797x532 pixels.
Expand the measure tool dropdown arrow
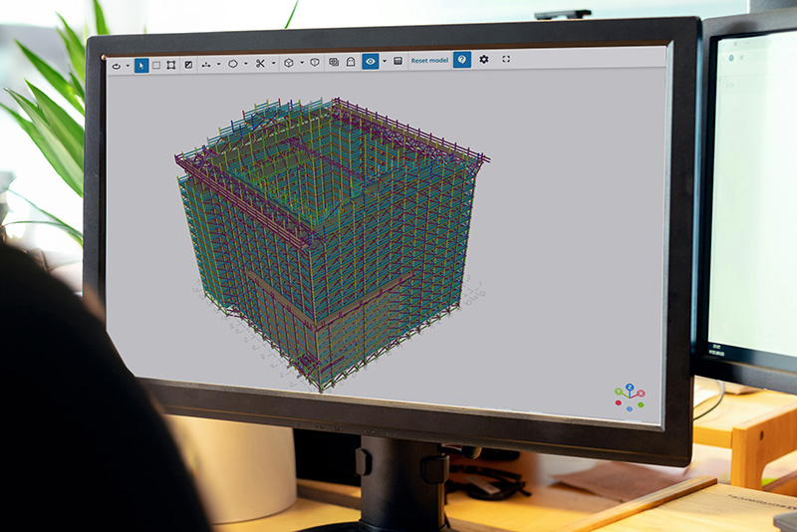tap(218, 64)
